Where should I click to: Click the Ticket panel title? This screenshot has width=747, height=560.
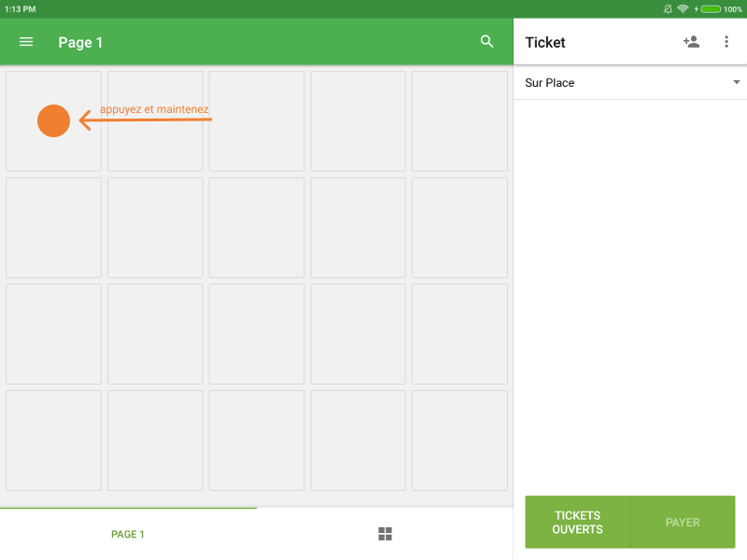coord(545,42)
